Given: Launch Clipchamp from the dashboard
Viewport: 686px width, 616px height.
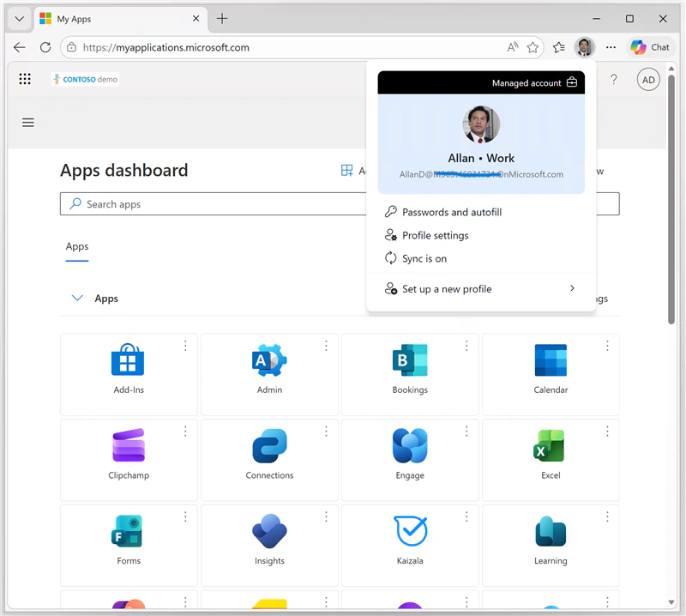Looking at the screenshot, I should [x=129, y=460].
